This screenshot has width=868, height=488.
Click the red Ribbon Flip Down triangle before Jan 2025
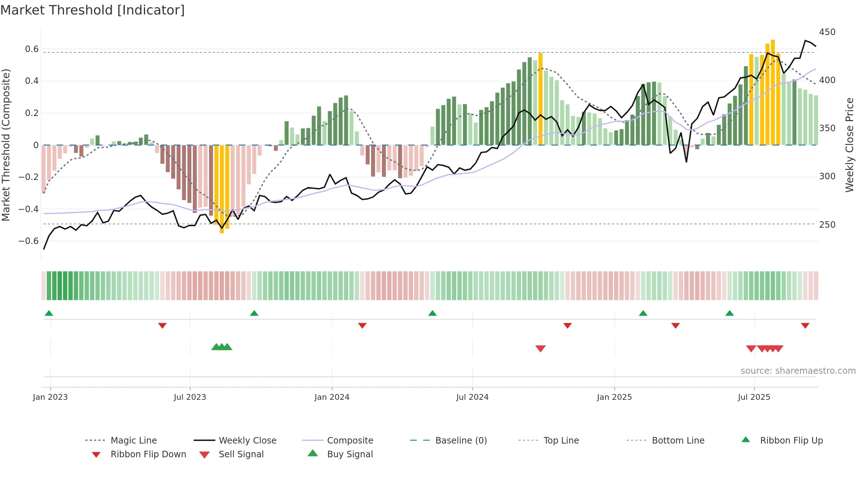pos(567,326)
